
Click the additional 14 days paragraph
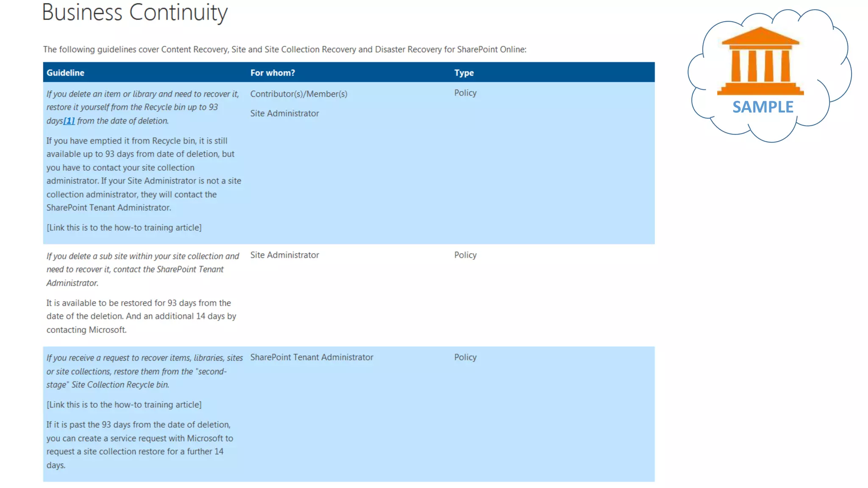(x=141, y=316)
